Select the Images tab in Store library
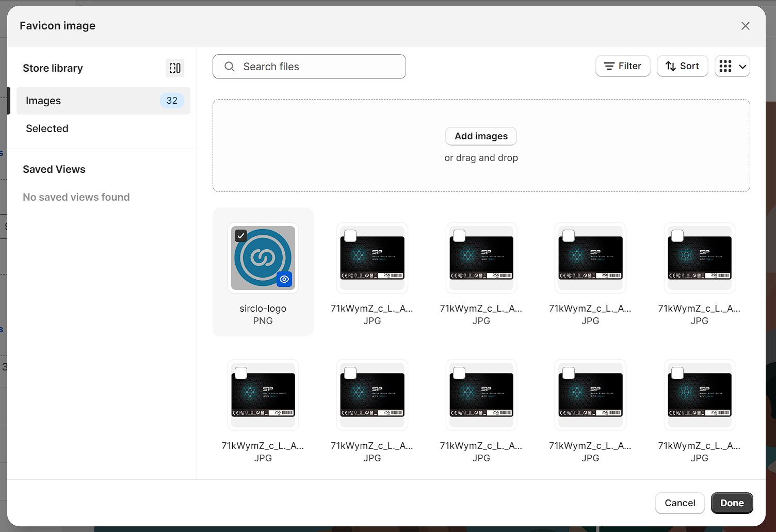 pyautogui.click(x=103, y=101)
